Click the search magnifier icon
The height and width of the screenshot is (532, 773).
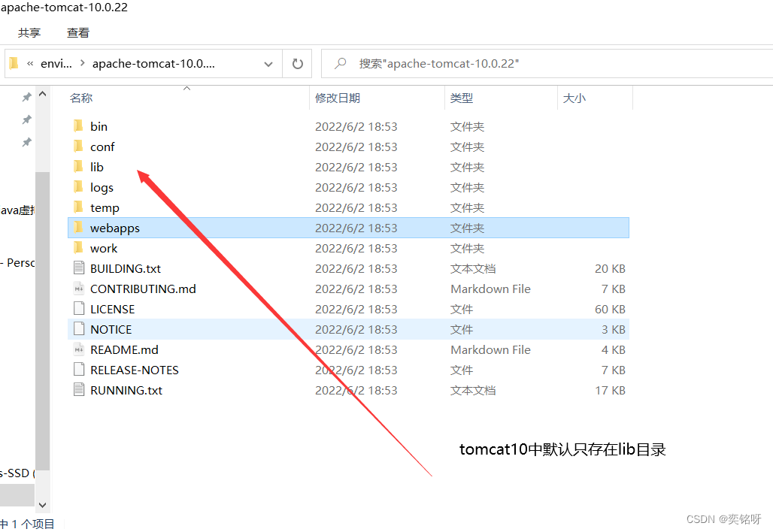coord(340,64)
